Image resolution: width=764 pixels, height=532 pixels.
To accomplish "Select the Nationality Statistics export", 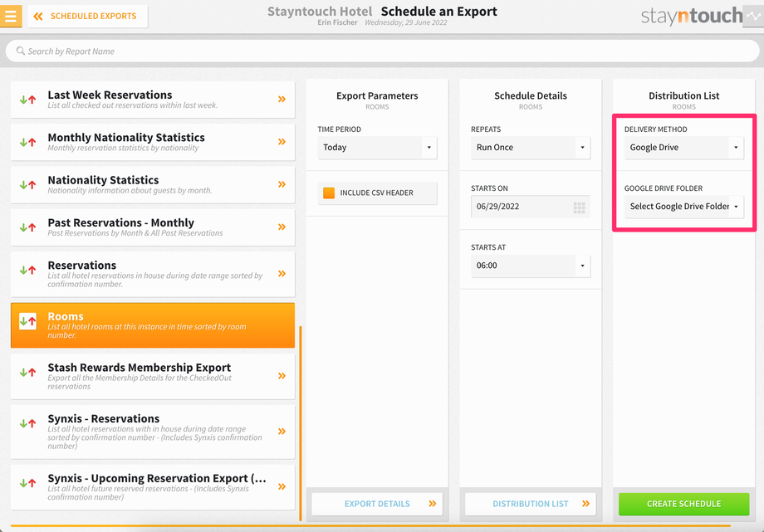I will coord(153,184).
